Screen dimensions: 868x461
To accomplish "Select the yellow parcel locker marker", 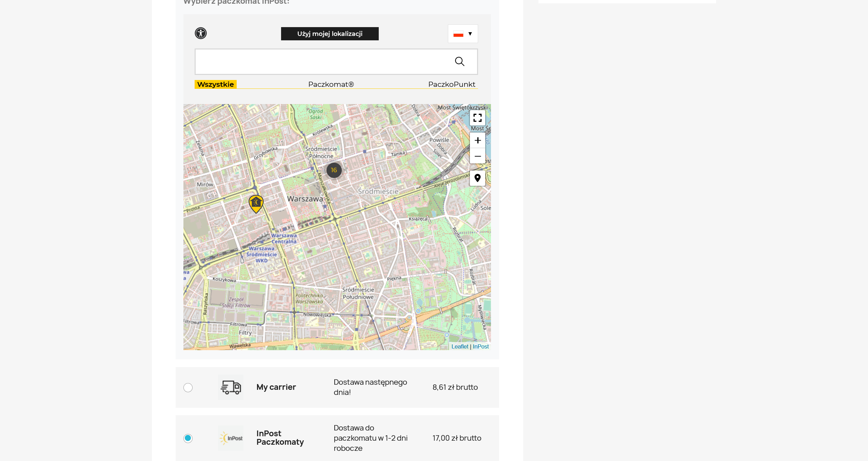I will coord(256,203).
